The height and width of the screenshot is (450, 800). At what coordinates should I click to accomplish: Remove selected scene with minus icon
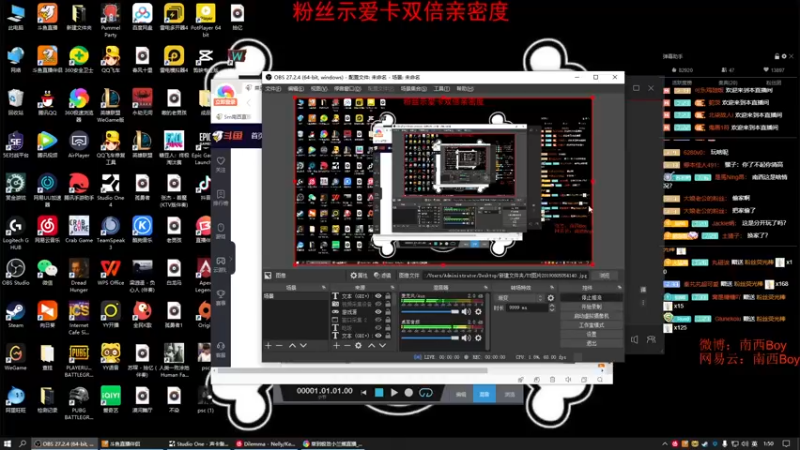pos(279,345)
